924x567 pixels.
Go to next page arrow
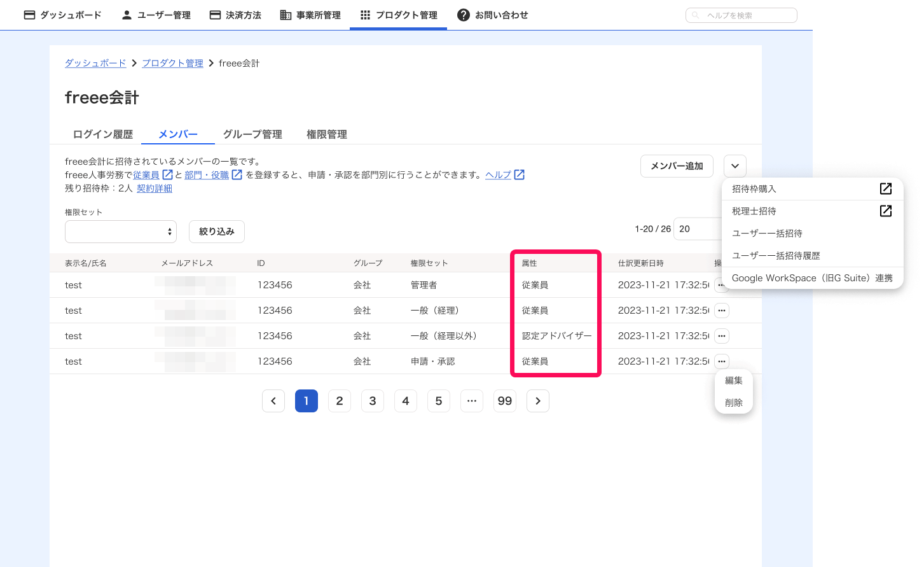tap(538, 401)
